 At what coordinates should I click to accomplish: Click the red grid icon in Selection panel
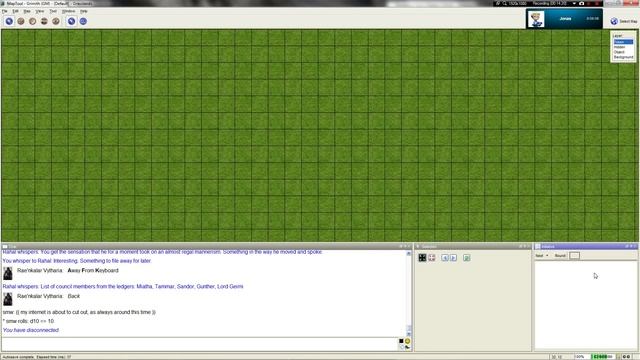pyautogui.click(x=432, y=258)
